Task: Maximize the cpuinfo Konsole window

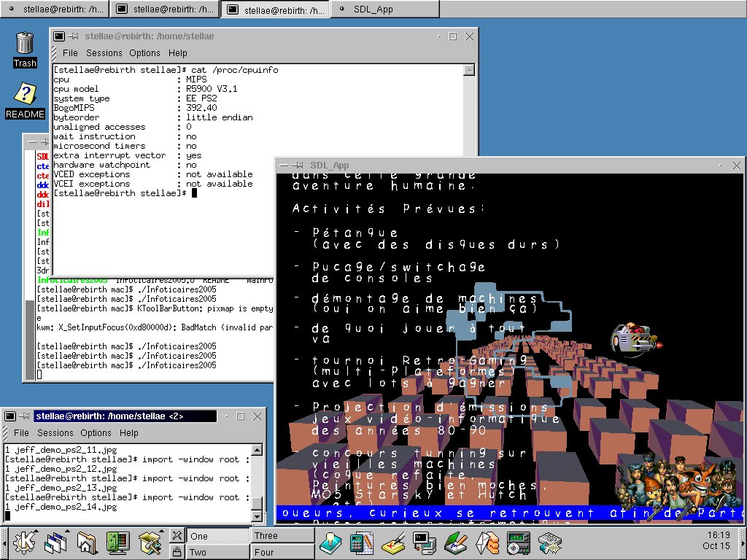Action: coord(453,36)
